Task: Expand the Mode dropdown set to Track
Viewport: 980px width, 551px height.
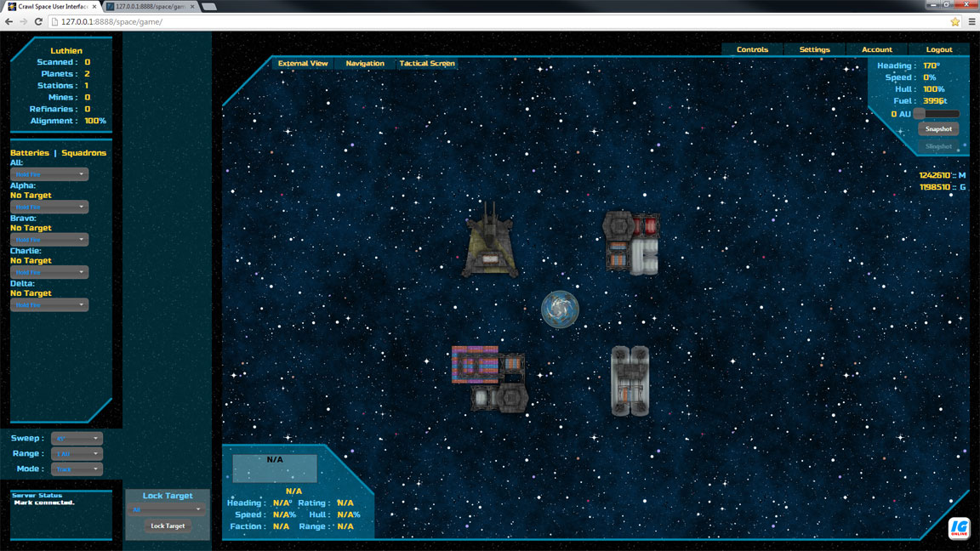Action: [x=77, y=469]
